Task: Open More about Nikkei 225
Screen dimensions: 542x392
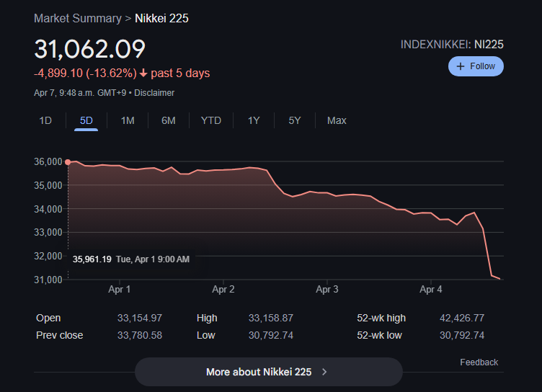Action: pyautogui.click(x=268, y=372)
